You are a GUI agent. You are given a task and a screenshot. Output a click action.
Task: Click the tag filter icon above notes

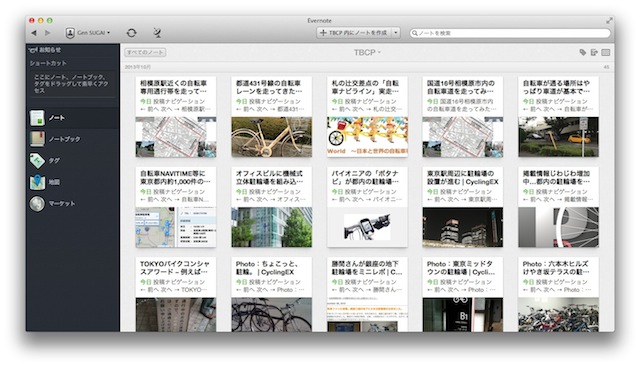582,52
